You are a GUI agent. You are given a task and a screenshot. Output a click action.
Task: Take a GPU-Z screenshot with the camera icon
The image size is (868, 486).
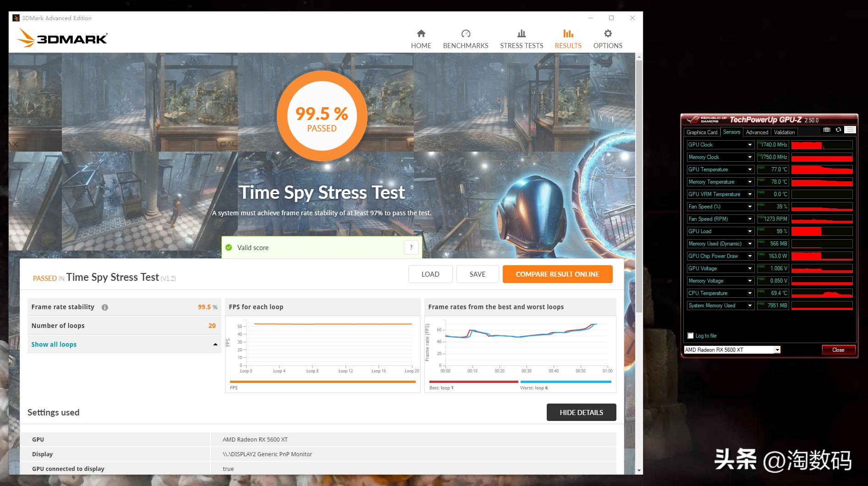826,130
